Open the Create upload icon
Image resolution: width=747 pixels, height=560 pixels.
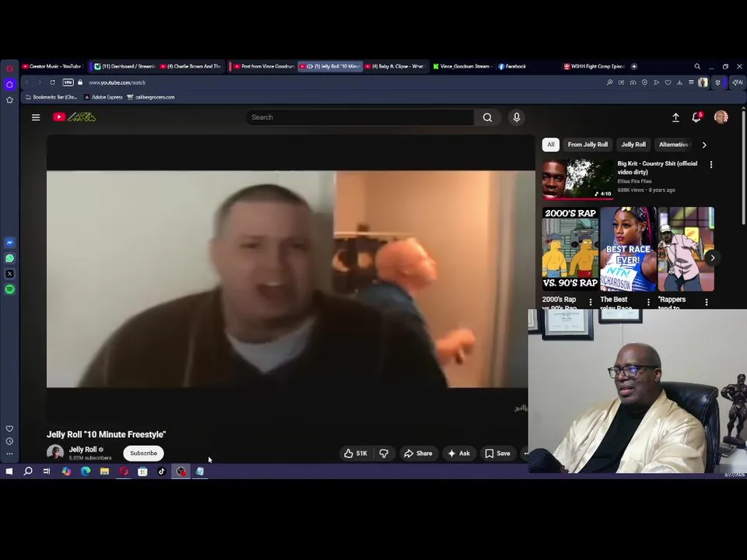tap(675, 117)
